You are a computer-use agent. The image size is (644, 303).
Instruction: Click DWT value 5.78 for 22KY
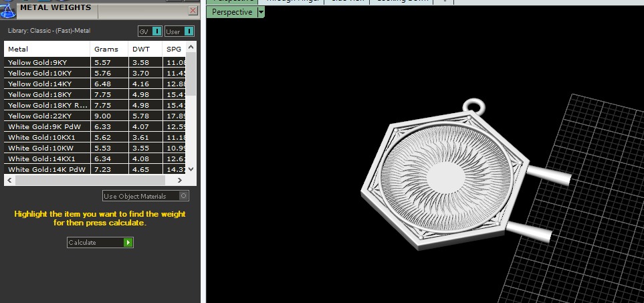(x=140, y=116)
